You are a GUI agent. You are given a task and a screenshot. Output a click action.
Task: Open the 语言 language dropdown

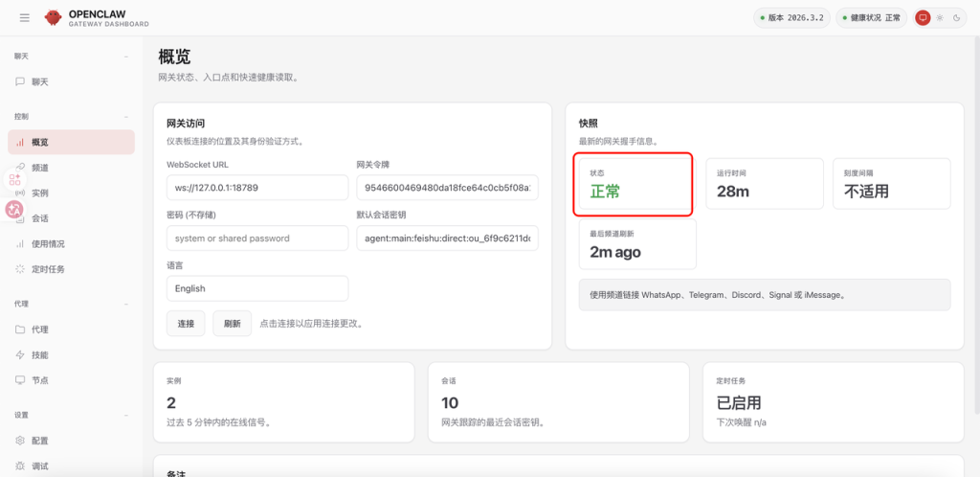click(x=256, y=288)
